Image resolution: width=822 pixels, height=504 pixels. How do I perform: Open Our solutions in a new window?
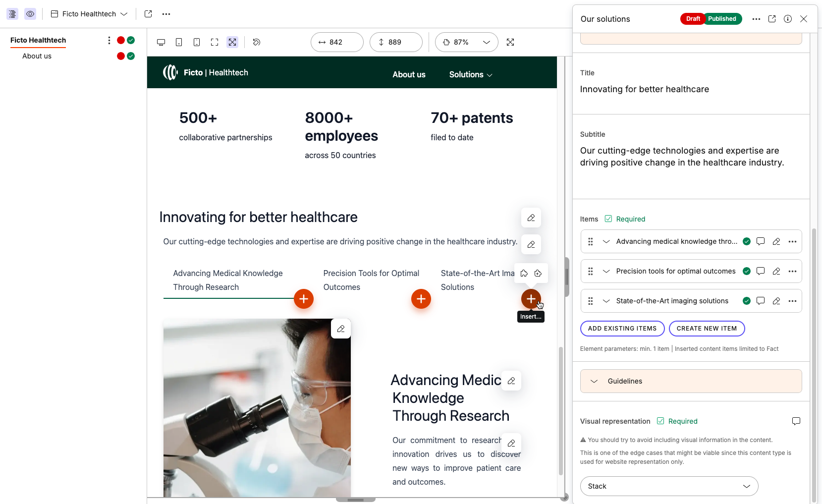tap(771, 19)
